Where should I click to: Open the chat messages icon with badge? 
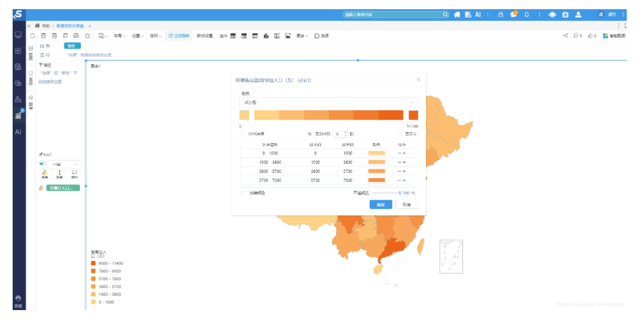pos(513,14)
